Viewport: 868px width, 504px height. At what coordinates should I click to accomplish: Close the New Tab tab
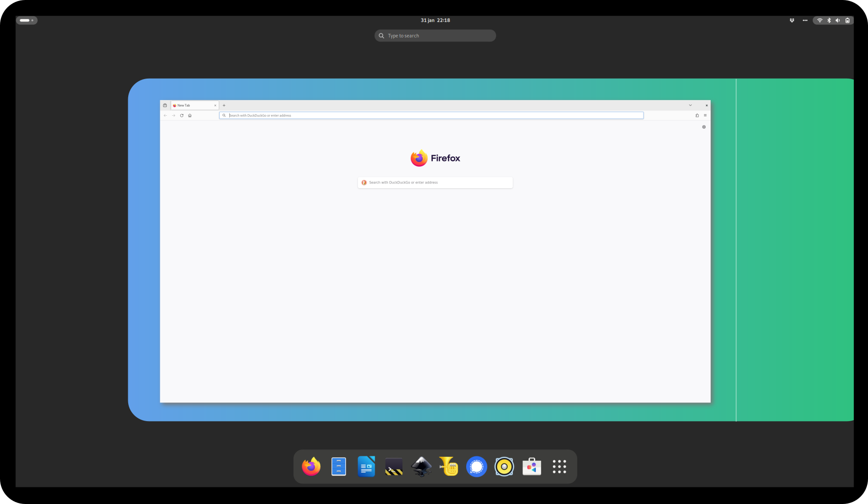(215, 105)
